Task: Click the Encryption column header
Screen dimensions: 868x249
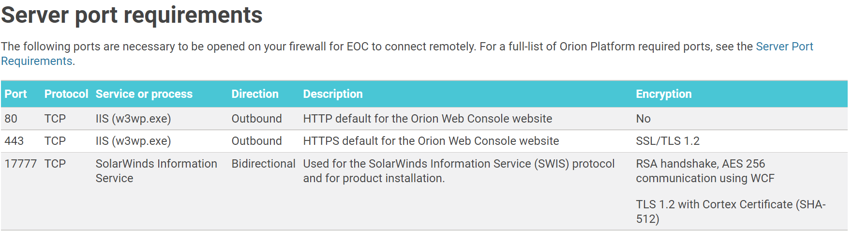Action: click(664, 94)
